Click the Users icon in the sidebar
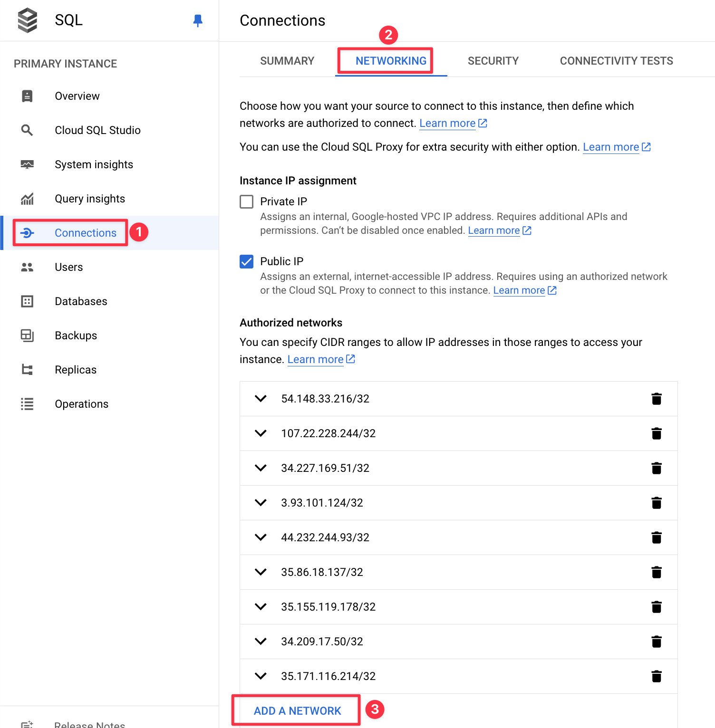The image size is (715, 728). point(27,267)
